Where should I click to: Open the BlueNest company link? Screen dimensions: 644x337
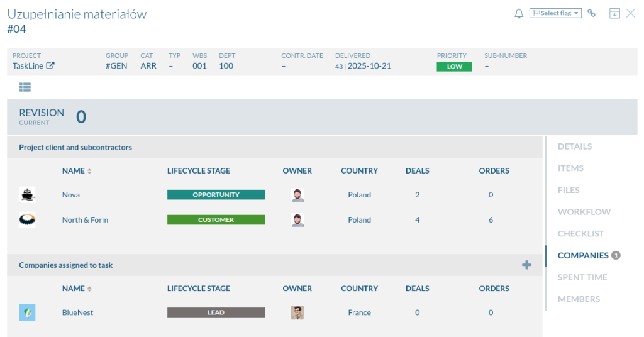77,312
